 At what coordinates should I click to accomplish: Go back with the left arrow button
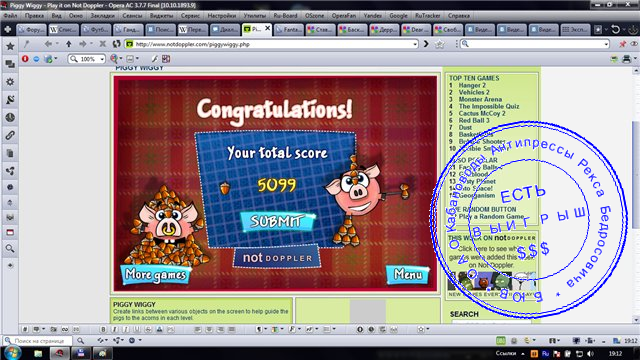tap(48, 44)
